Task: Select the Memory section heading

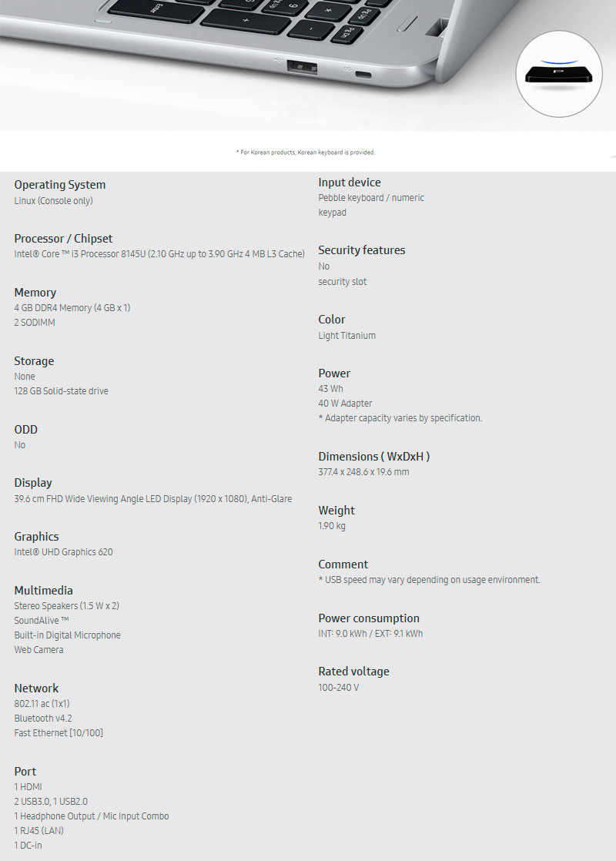Action: click(35, 293)
